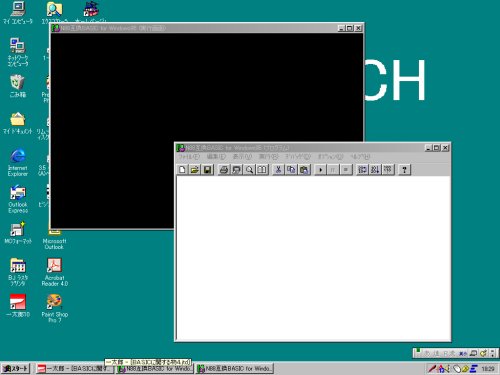This screenshot has height=375, width=500.
Task: Cut the selection using the scissors icon
Action: click(x=278, y=170)
